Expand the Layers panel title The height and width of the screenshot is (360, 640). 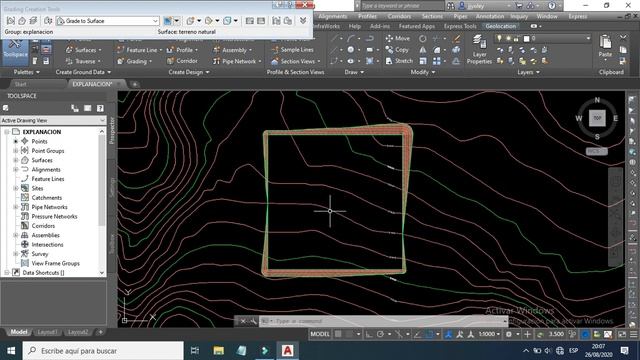coord(528,72)
